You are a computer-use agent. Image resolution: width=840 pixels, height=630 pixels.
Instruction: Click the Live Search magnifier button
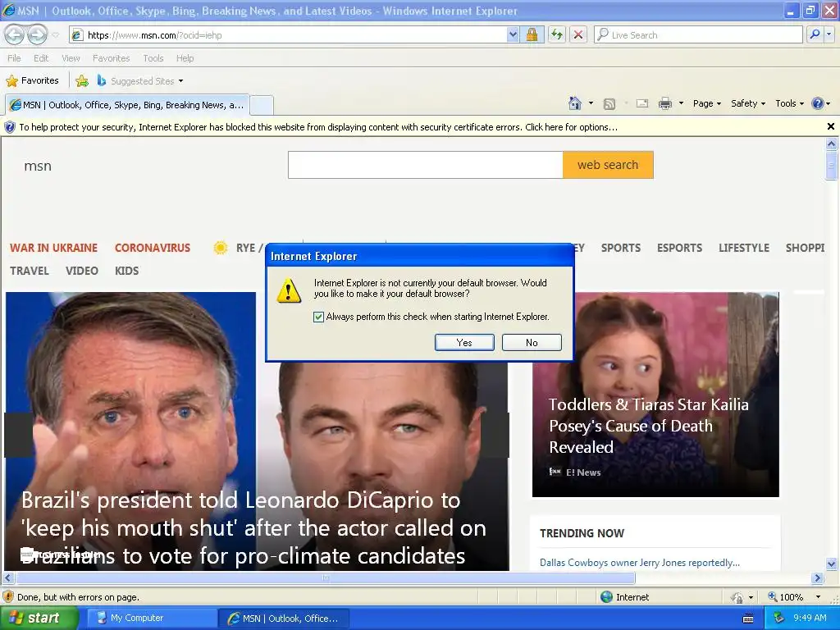coord(815,34)
